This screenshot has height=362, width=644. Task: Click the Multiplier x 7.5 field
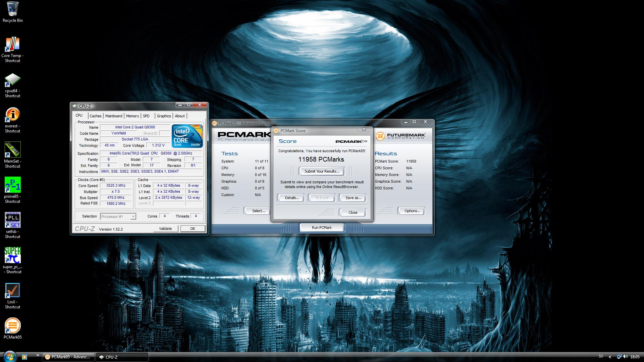point(116,191)
